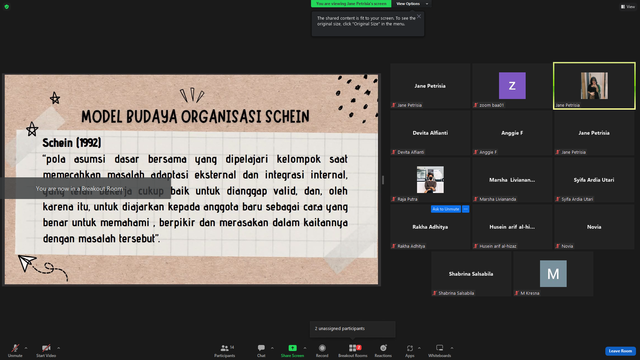Expand share options caret beside Share Screen
This screenshot has width=640, height=360.
[x=305, y=348]
